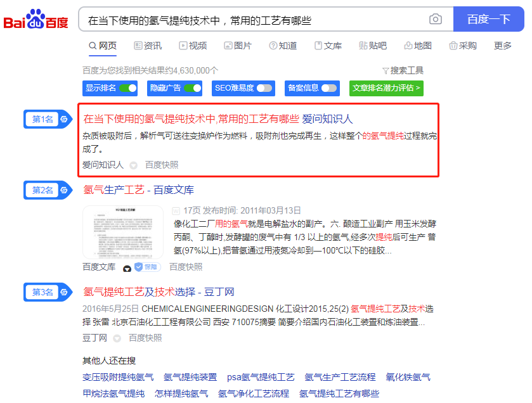The width and height of the screenshot is (532, 403).
Task: Click the round icon on the 第1名 badge
Action: point(64,119)
